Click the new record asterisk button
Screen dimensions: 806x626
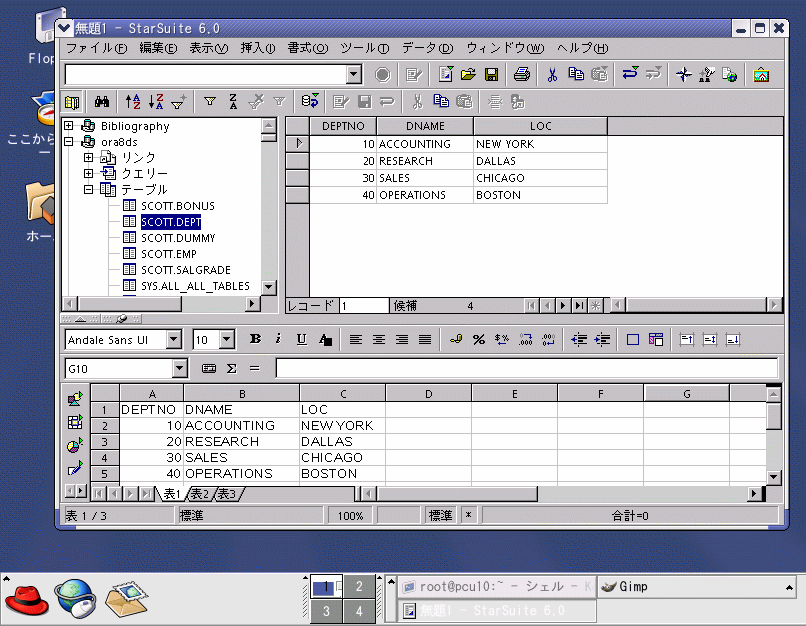pyautogui.click(x=595, y=306)
